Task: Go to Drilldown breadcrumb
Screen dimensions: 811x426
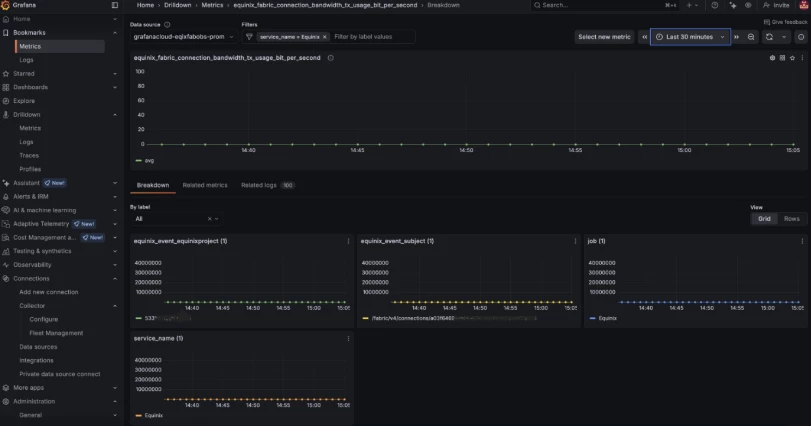Action: tap(177, 5)
